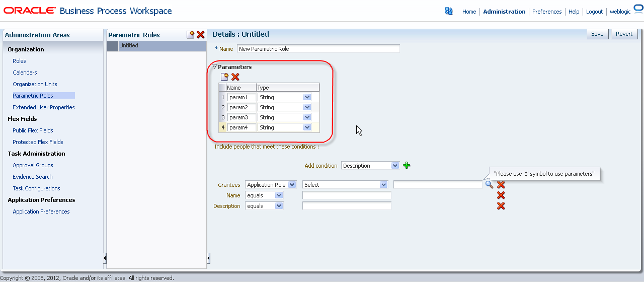
Task: Open Type dropdown for param1
Action: pos(307,97)
